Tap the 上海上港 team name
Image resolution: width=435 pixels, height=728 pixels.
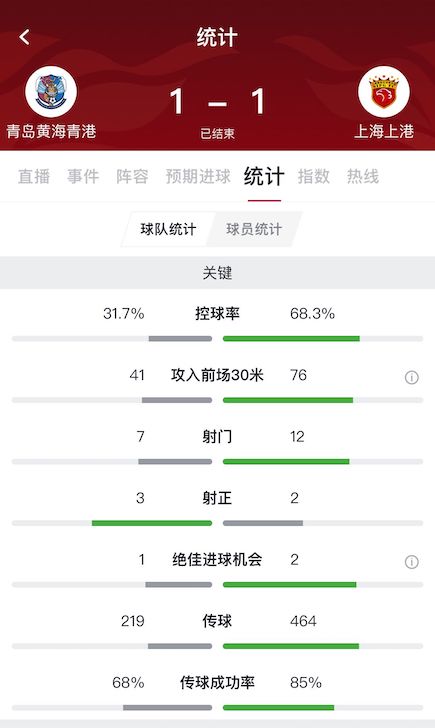tap(384, 131)
